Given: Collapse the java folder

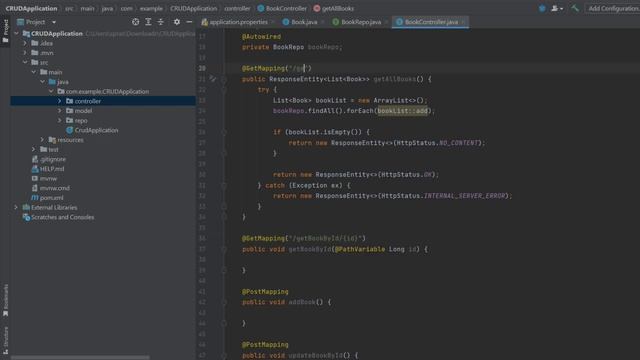Looking at the screenshot, I should (x=42, y=82).
